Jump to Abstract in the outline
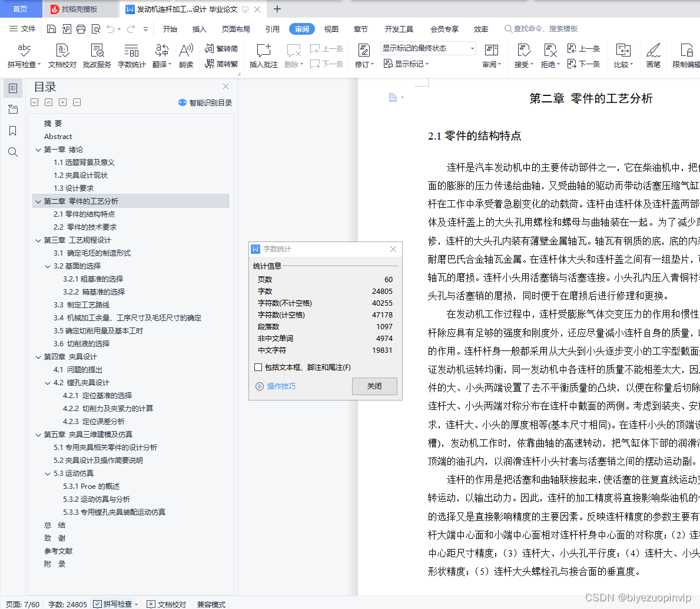 58,137
